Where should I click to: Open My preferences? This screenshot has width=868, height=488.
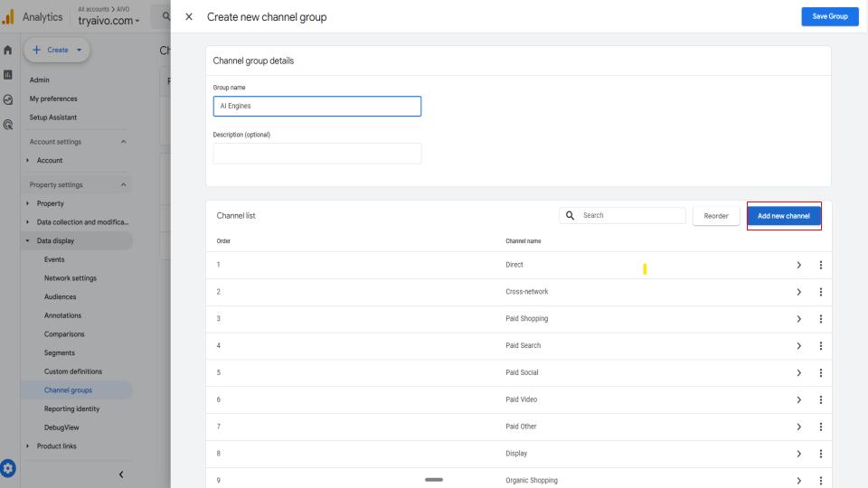[x=53, y=99]
